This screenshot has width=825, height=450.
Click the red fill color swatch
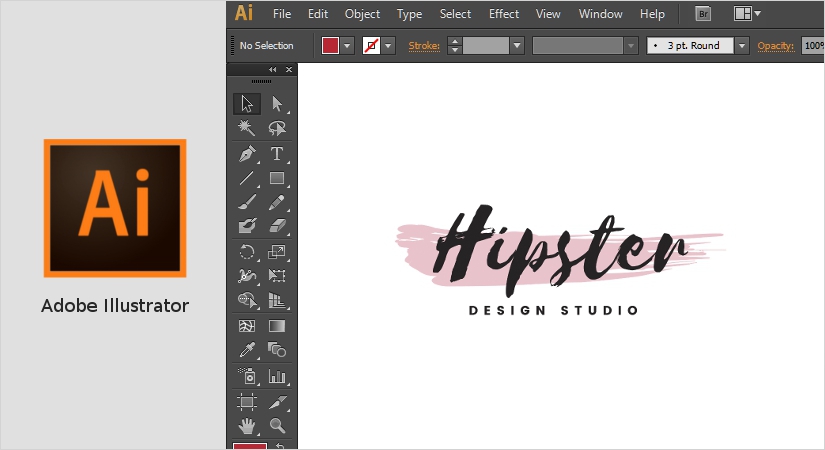tap(330, 46)
